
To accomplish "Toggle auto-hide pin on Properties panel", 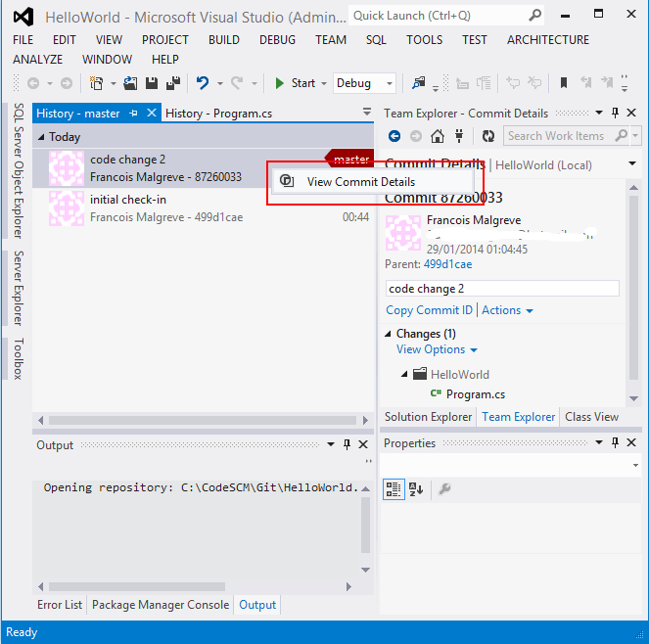I will coord(615,442).
